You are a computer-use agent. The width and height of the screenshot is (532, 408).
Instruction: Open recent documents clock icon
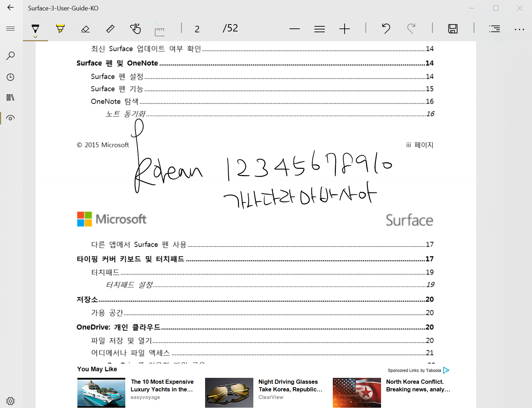[x=10, y=77]
